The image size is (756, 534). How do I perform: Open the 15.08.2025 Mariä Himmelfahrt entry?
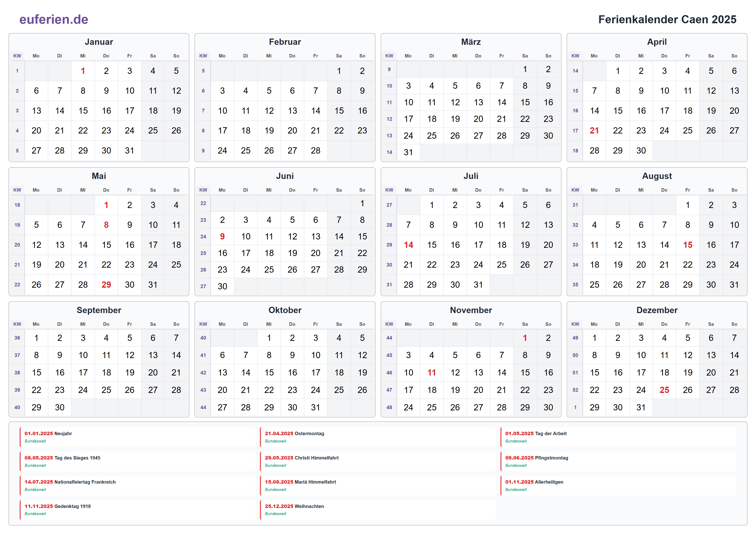(378, 485)
